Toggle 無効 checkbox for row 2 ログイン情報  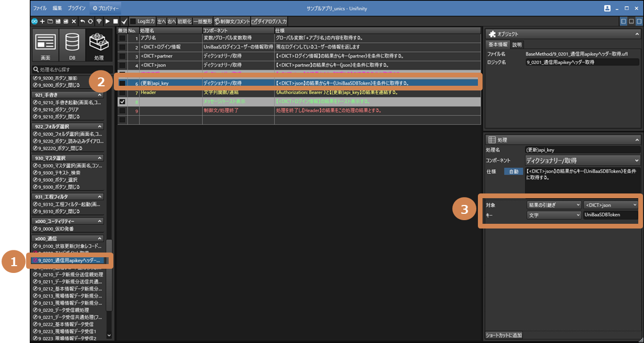tap(122, 47)
